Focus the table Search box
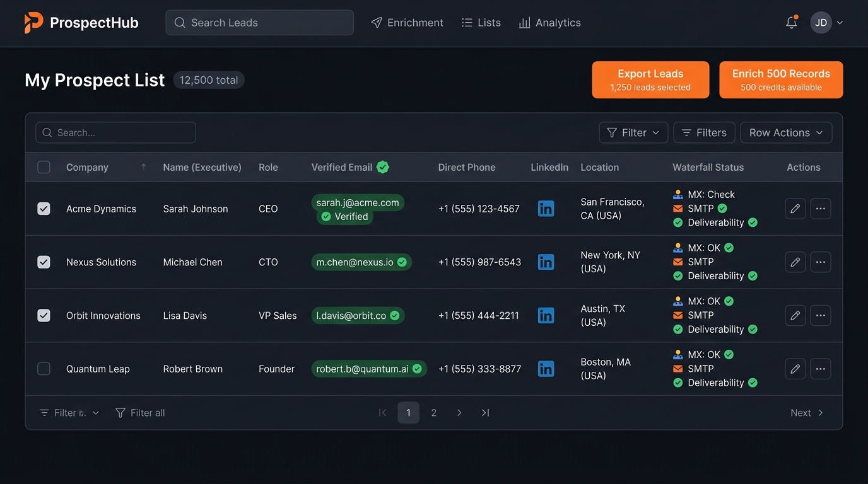This screenshot has width=868, height=484. click(x=115, y=132)
